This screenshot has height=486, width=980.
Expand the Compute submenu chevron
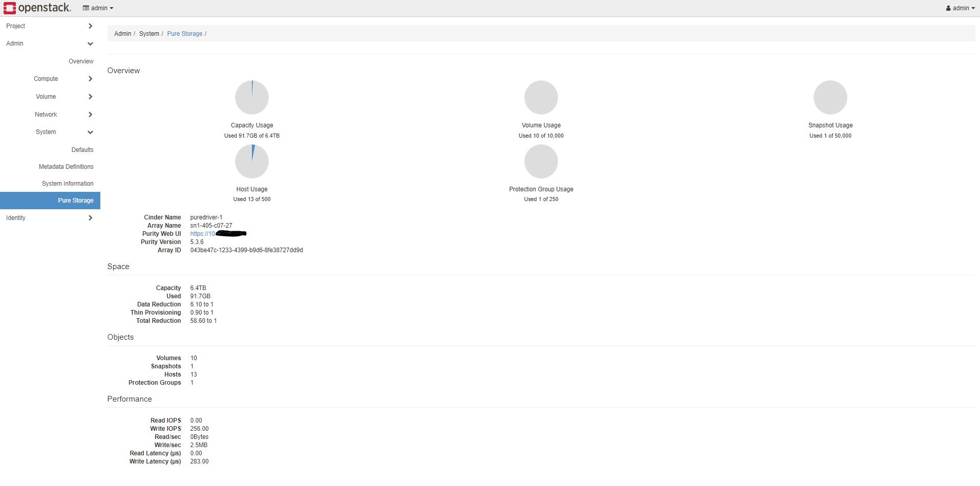coord(90,79)
